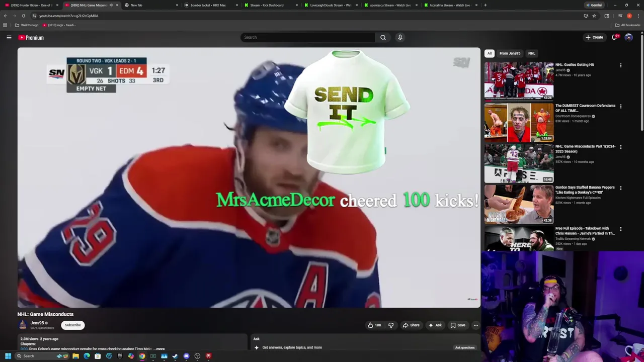Go to YouTube Premium home logo
644x362 pixels.
coord(31,38)
